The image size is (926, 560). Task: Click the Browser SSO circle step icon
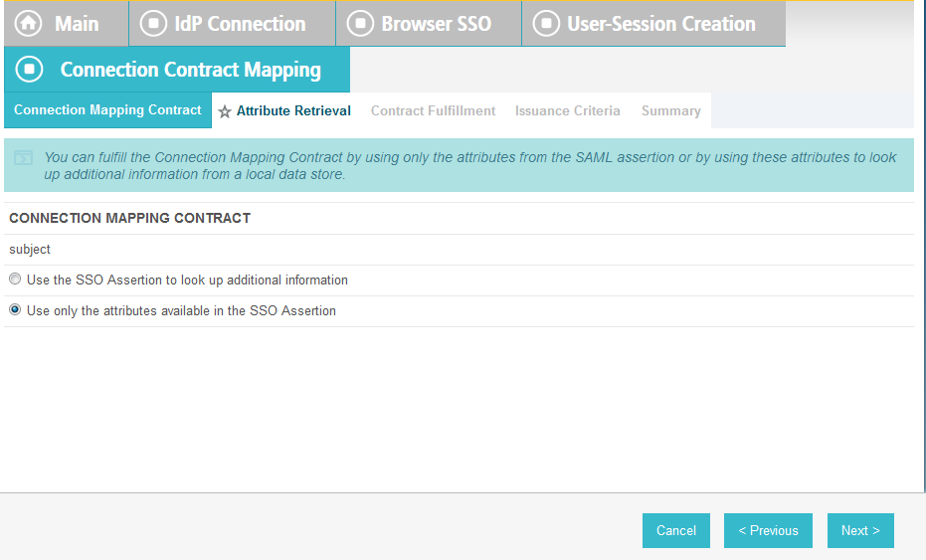pos(360,24)
